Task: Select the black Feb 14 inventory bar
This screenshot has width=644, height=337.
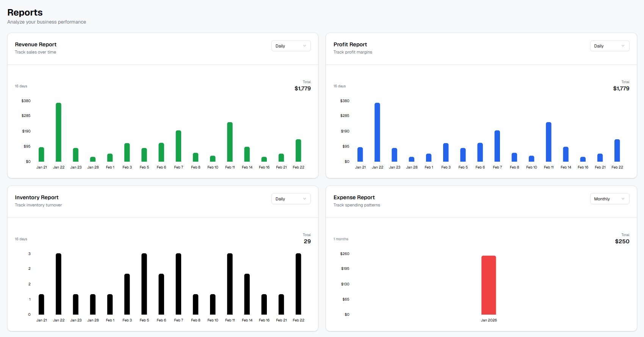Action: point(247,294)
